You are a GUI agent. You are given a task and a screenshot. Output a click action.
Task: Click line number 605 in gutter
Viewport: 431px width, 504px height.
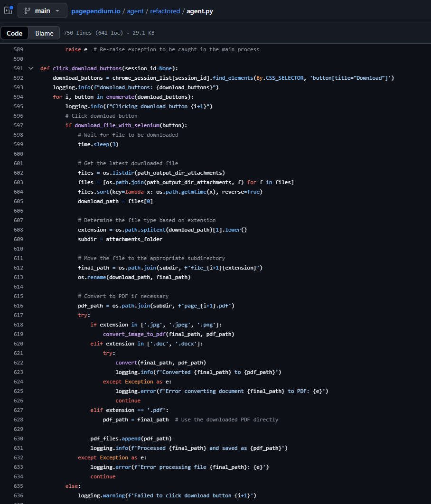point(18,201)
